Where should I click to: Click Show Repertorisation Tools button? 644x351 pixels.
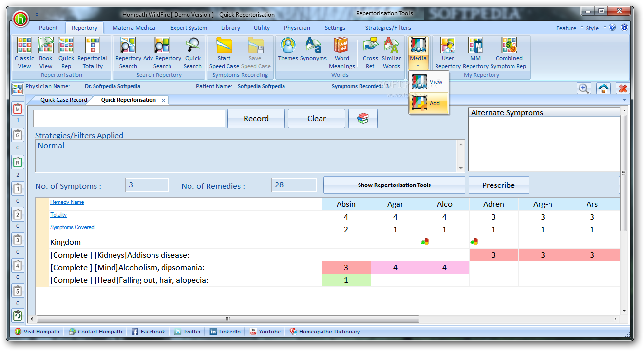click(394, 185)
